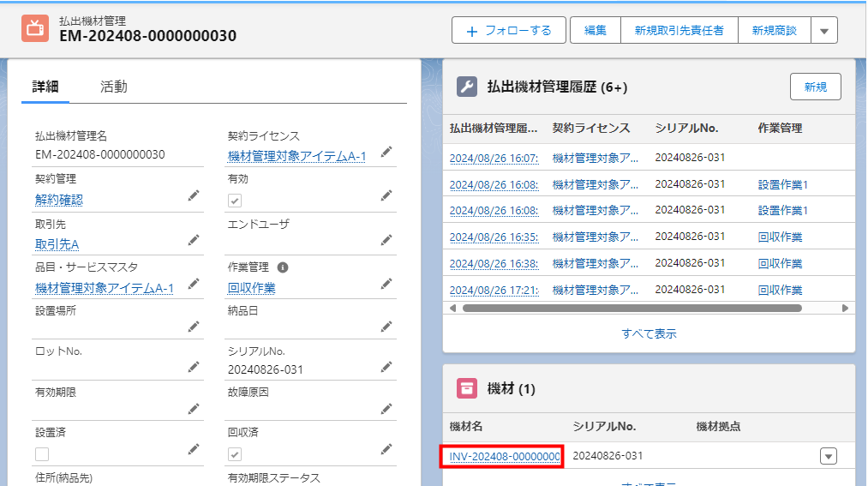Toggle the 回収済 checkbox
This screenshot has height=486, width=868.
click(234, 453)
